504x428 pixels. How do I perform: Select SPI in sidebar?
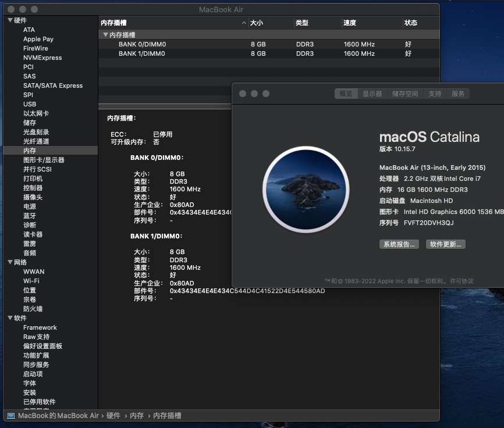(x=28, y=95)
